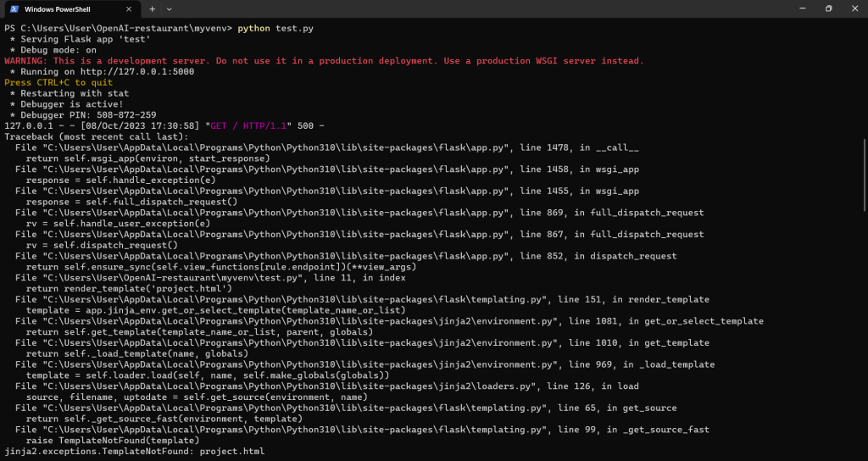The width and height of the screenshot is (868, 461).
Task: Close the Windows PowerShell tab
Action: pos(129,8)
